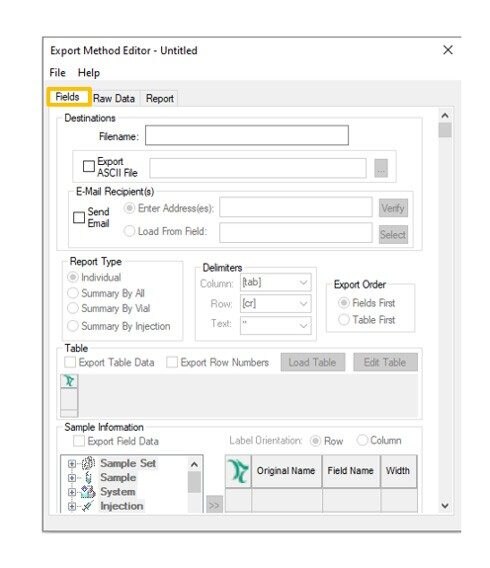Click the Edit Table button
Screen dimensions: 490x568
[385, 362]
